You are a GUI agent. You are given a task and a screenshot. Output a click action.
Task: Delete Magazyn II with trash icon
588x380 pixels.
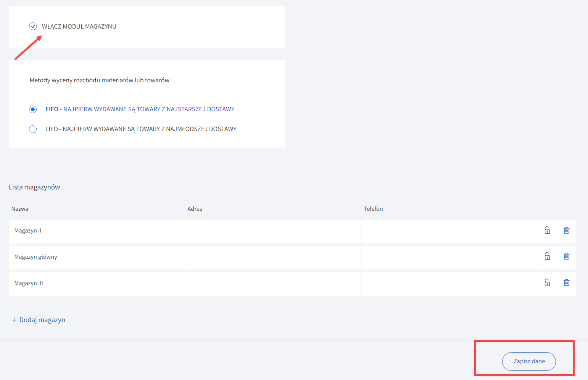click(567, 230)
